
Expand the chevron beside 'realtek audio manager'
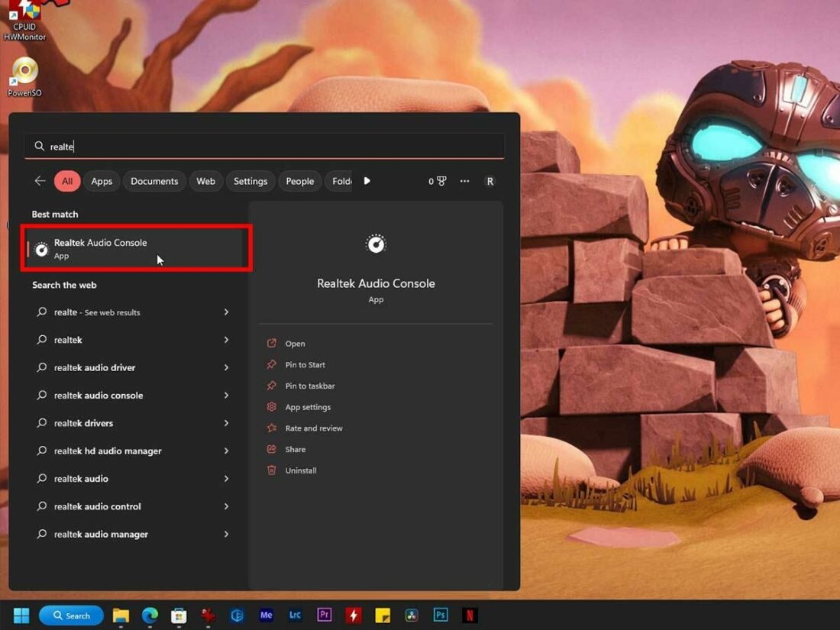point(227,534)
